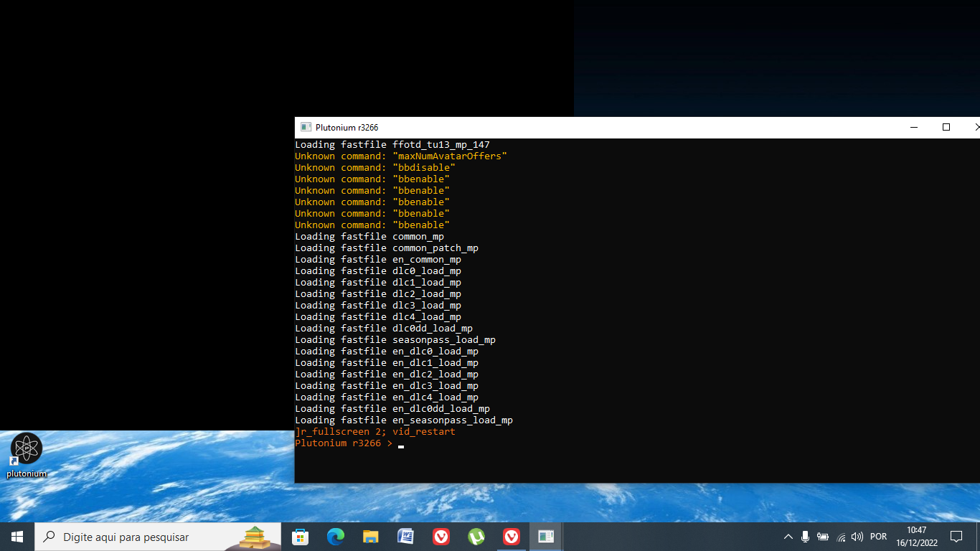980x551 pixels.
Task: Click the 'maxNumAvatarOffers' unknown command line
Action: (x=401, y=156)
